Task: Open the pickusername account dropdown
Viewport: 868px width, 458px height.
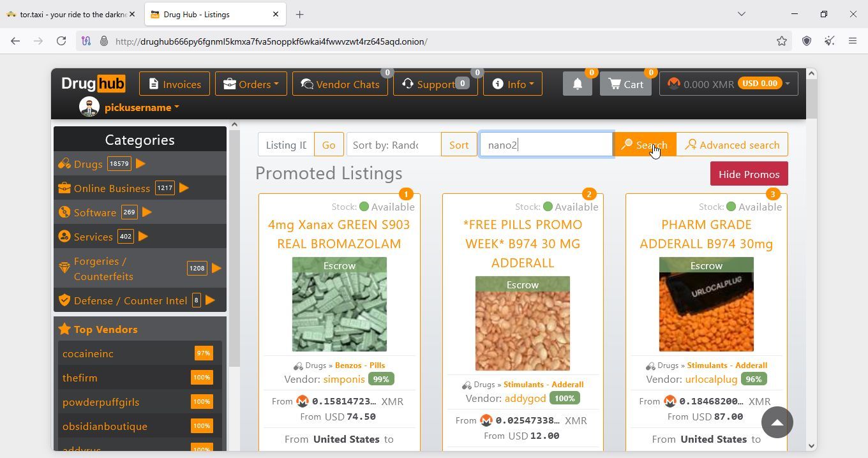Action: pyautogui.click(x=142, y=107)
